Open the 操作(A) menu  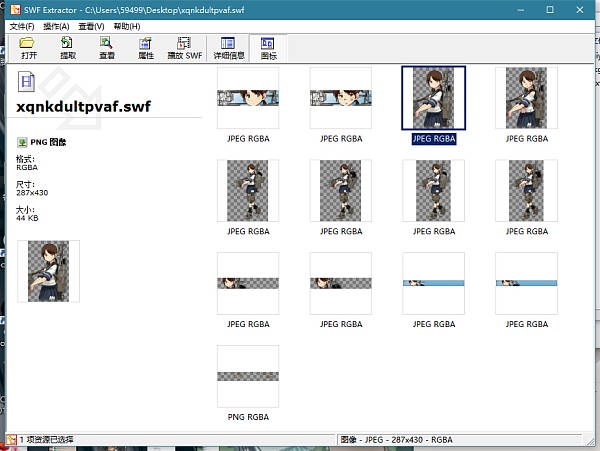pyautogui.click(x=56, y=26)
